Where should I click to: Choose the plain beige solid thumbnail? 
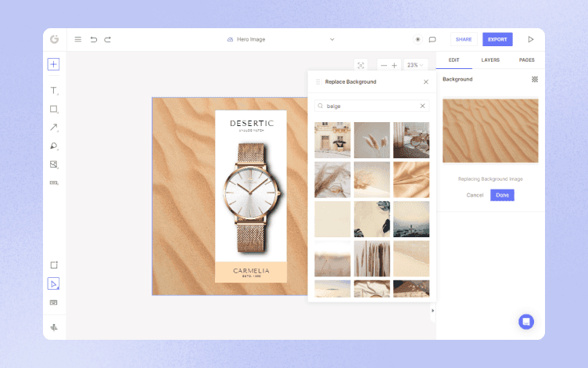click(x=332, y=219)
